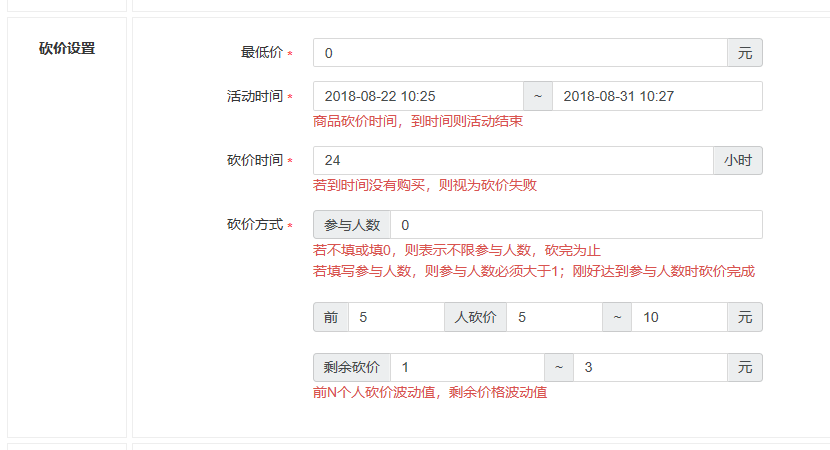Open the activity end time 2018-08-31 field
The width and height of the screenshot is (830, 450).
click(x=657, y=96)
